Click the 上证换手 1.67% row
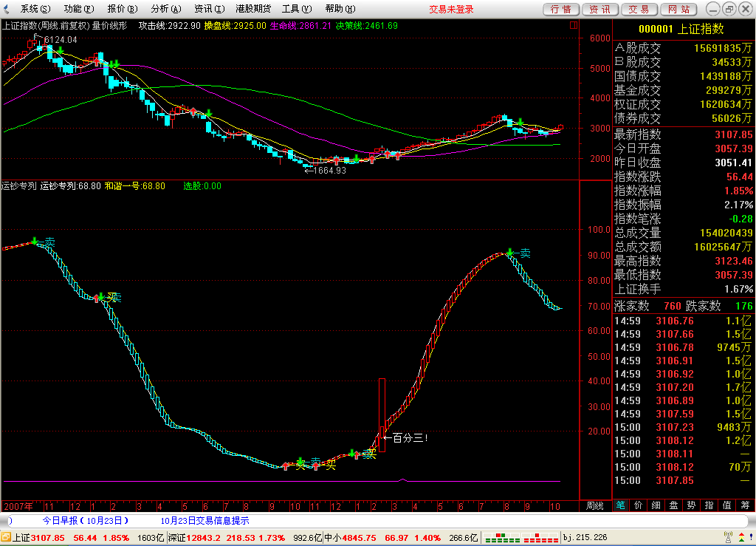The image size is (756, 546). 683,289
